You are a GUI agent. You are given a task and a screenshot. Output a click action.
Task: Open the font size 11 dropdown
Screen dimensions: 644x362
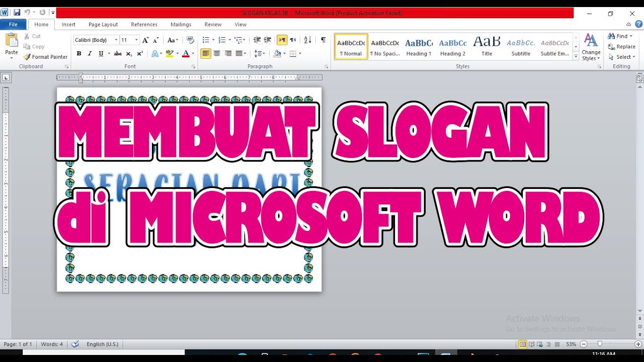(x=136, y=40)
